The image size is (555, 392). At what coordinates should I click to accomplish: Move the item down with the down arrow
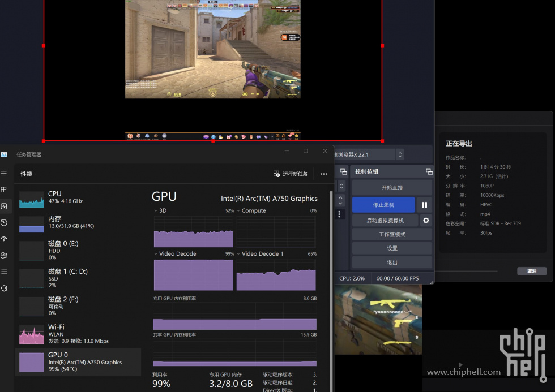340,203
